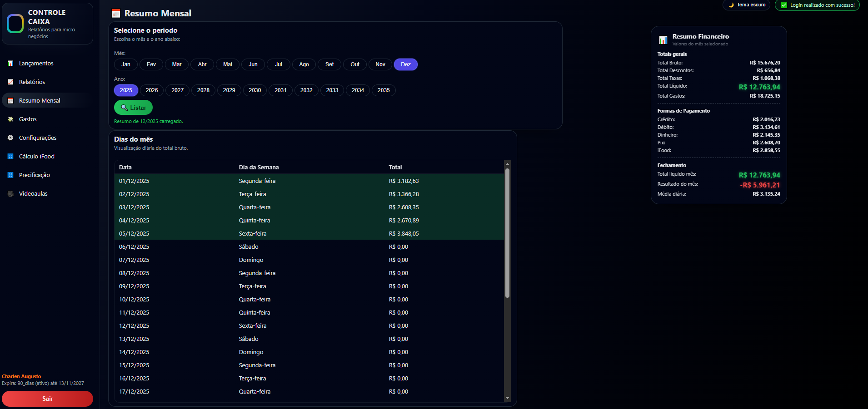The width and height of the screenshot is (868, 409).
Task: Click the table scrollbar up arrow
Action: click(507, 164)
